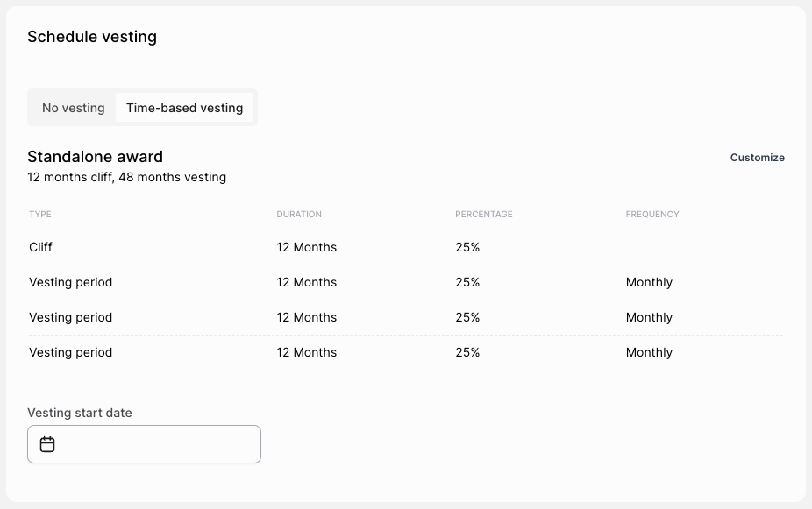Click the Cliff 12 Months duration
Viewport: 812px width, 509px height.
pos(307,247)
